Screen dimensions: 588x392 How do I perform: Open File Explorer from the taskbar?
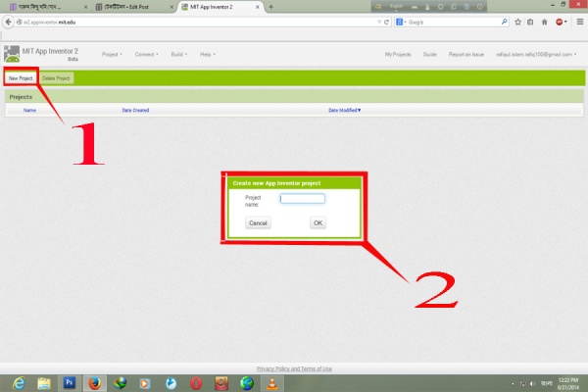click(x=44, y=383)
